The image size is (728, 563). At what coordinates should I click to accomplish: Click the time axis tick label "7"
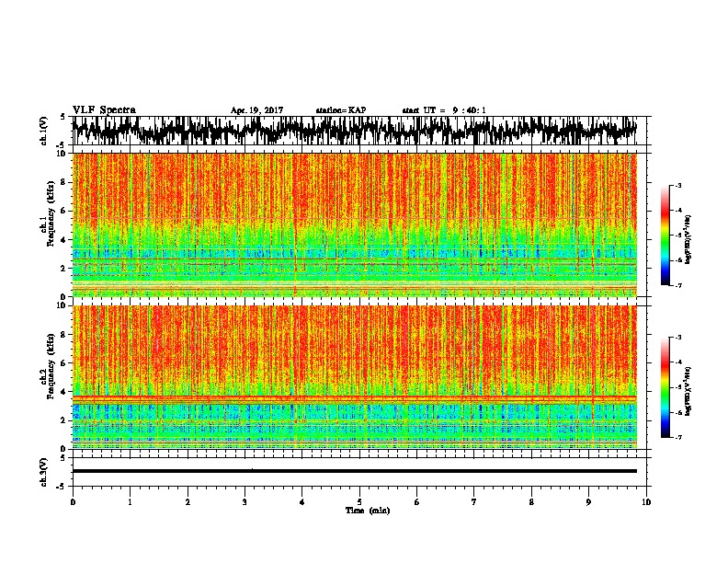[474, 502]
